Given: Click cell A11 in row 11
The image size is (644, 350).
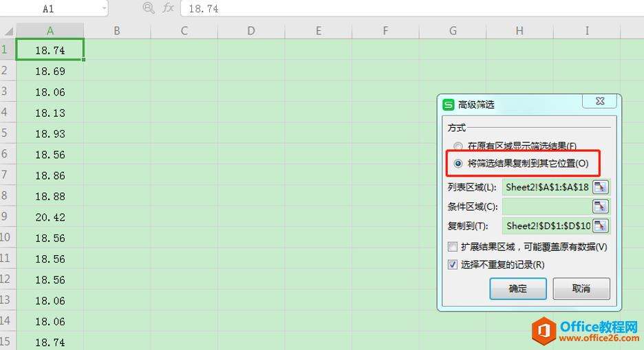Looking at the screenshot, I should [x=50, y=259].
